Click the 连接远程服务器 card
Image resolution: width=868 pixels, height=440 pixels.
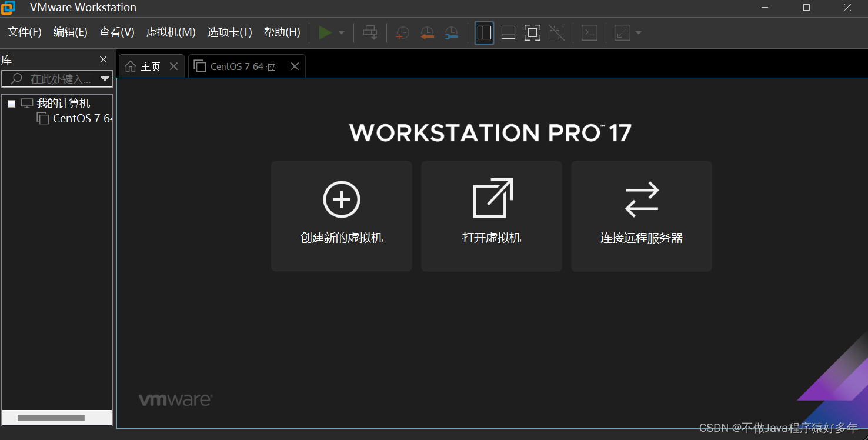[642, 216]
